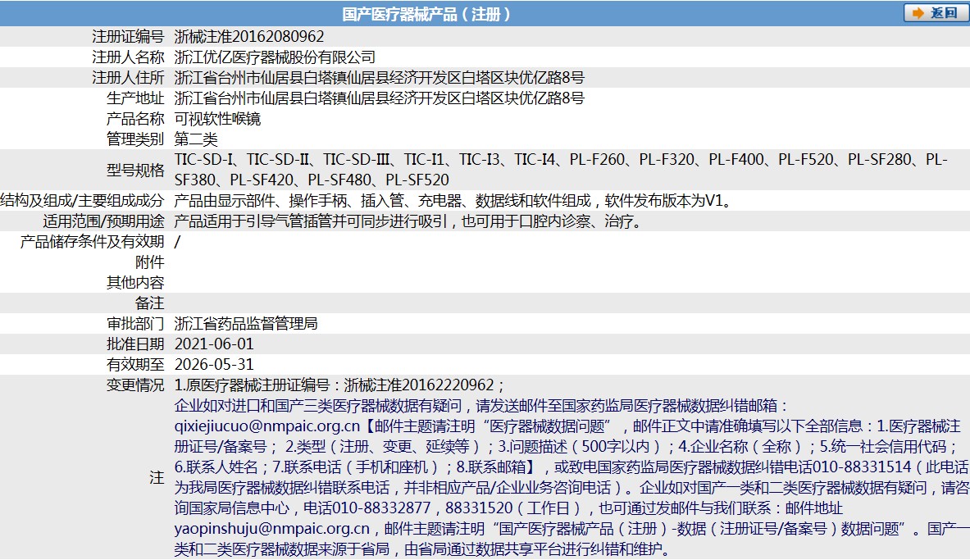Click the 注册证编号 label
Screen dimensions: 970x560
coord(128,37)
